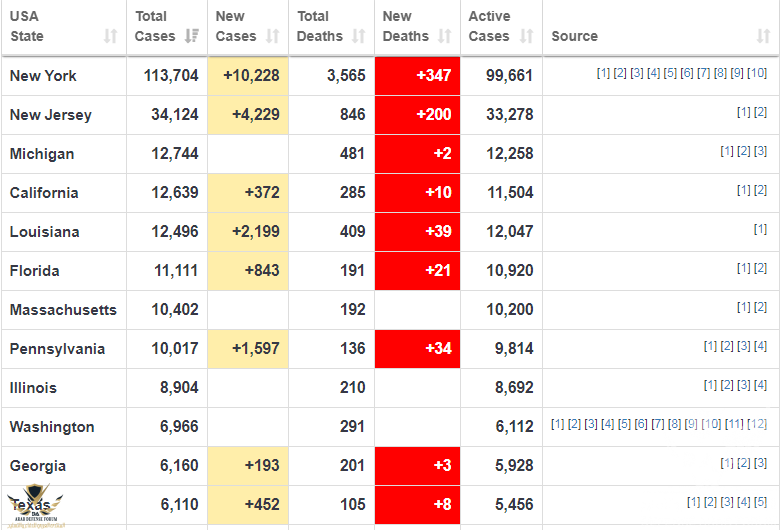Click the New Cases column sort icon

point(274,36)
